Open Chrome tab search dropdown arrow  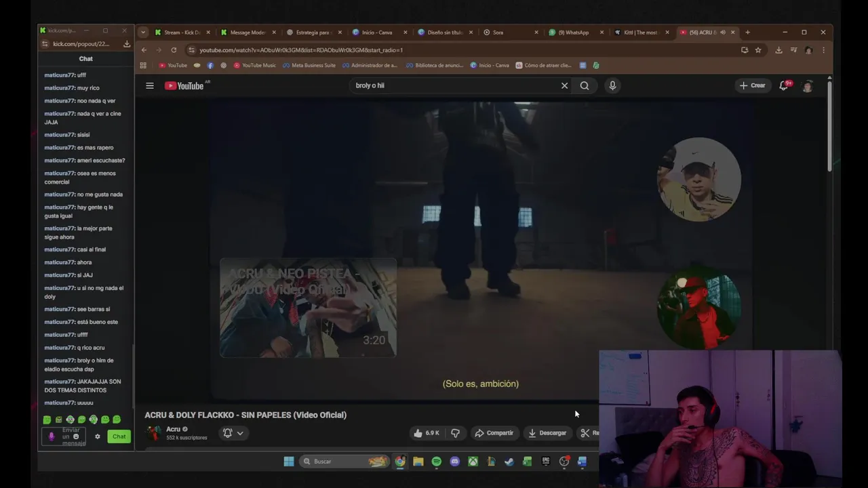143,32
